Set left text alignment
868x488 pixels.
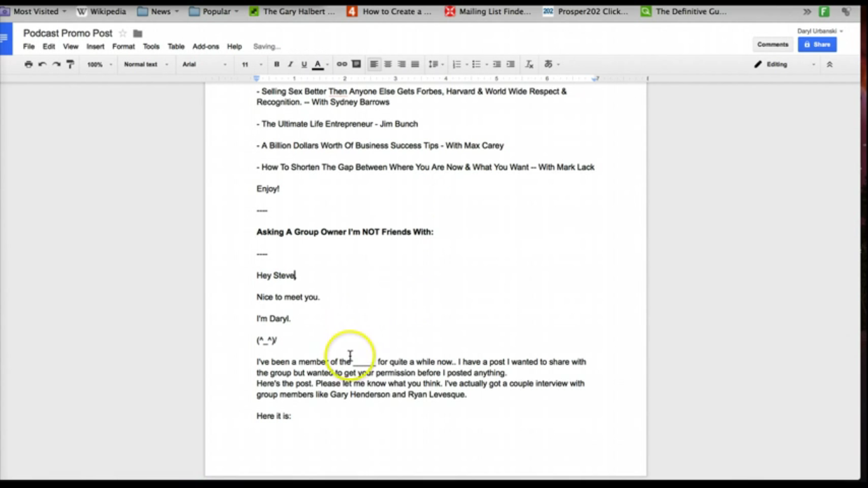pyautogui.click(x=374, y=64)
